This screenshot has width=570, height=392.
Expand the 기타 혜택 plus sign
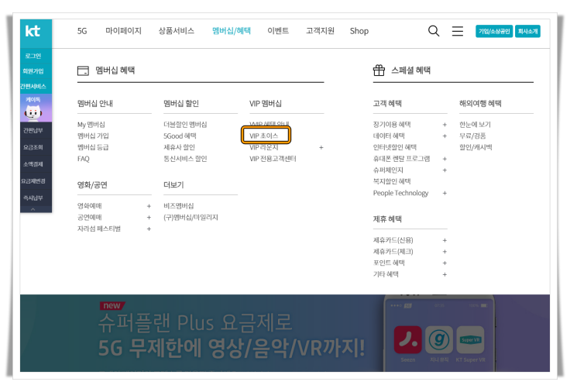[x=445, y=274]
